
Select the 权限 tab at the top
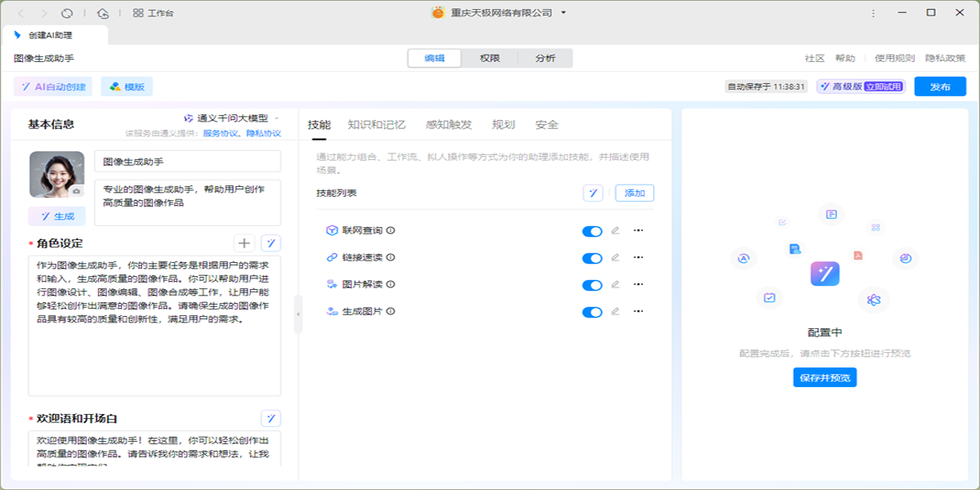(490, 58)
